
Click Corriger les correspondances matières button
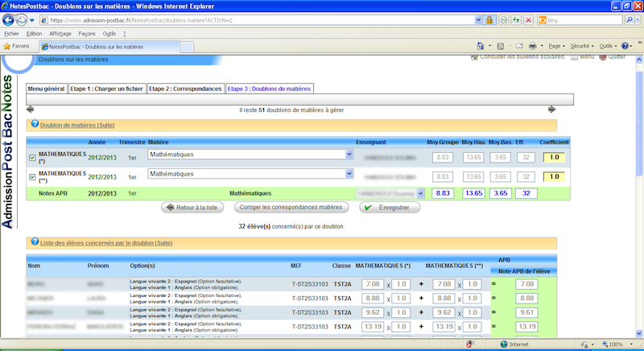click(291, 208)
